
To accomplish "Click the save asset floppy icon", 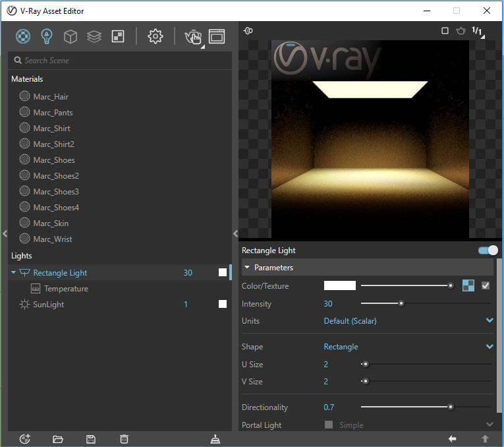I will tap(91, 439).
